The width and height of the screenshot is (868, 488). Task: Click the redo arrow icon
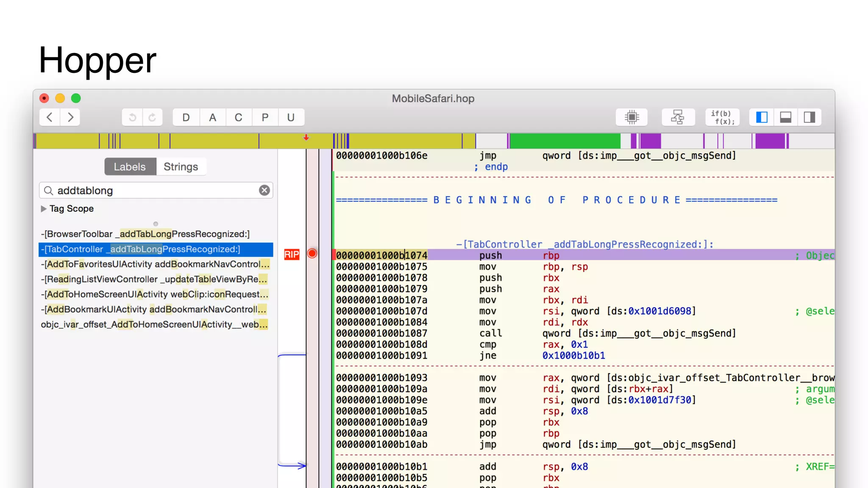tap(152, 117)
